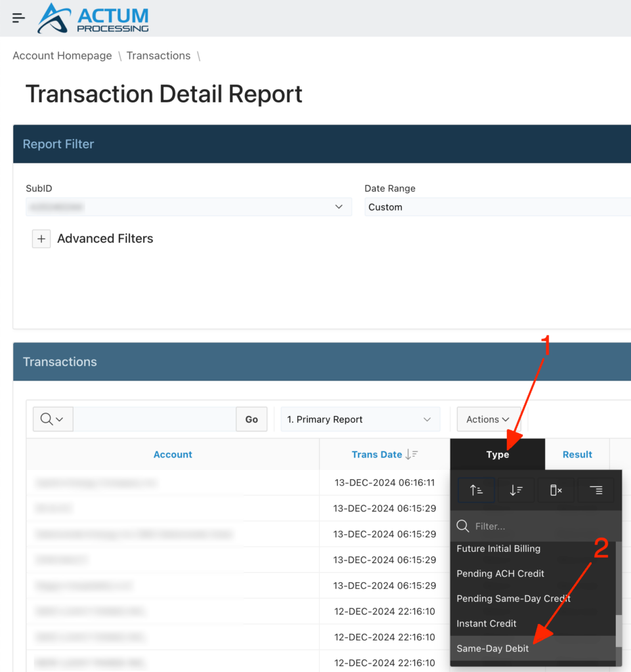The width and height of the screenshot is (631, 672).
Task: Expand the Advanced Filters section
Action: [41, 238]
